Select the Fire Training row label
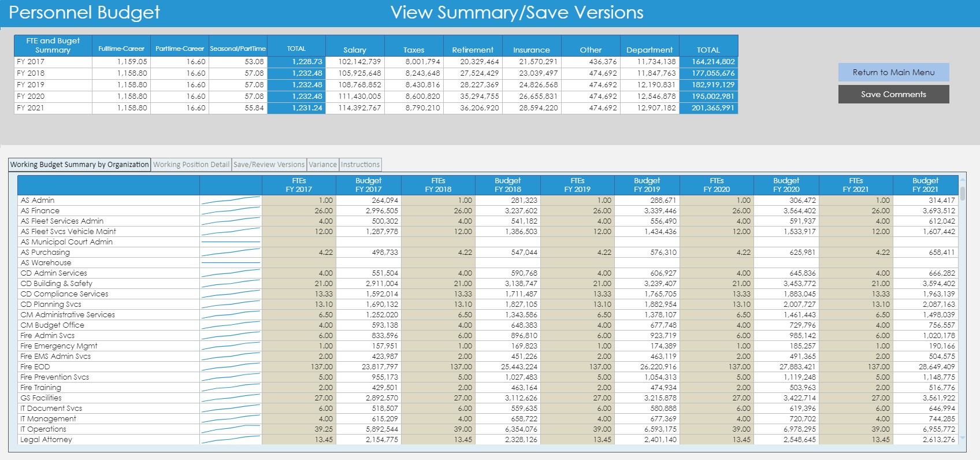The height and width of the screenshot is (460, 980). coord(40,388)
